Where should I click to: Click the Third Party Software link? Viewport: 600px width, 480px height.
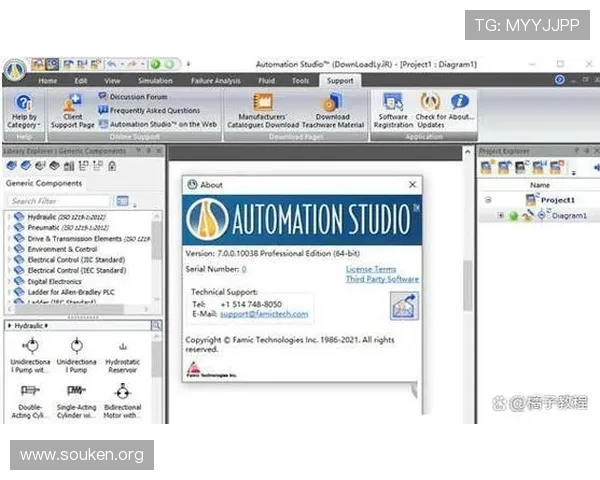[x=382, y=279]
